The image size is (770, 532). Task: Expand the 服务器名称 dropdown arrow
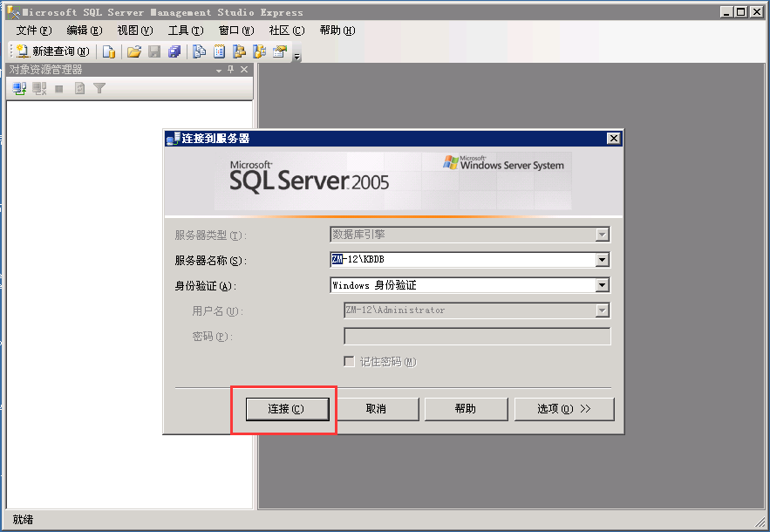pyautogui.click(x=603, y=260)
